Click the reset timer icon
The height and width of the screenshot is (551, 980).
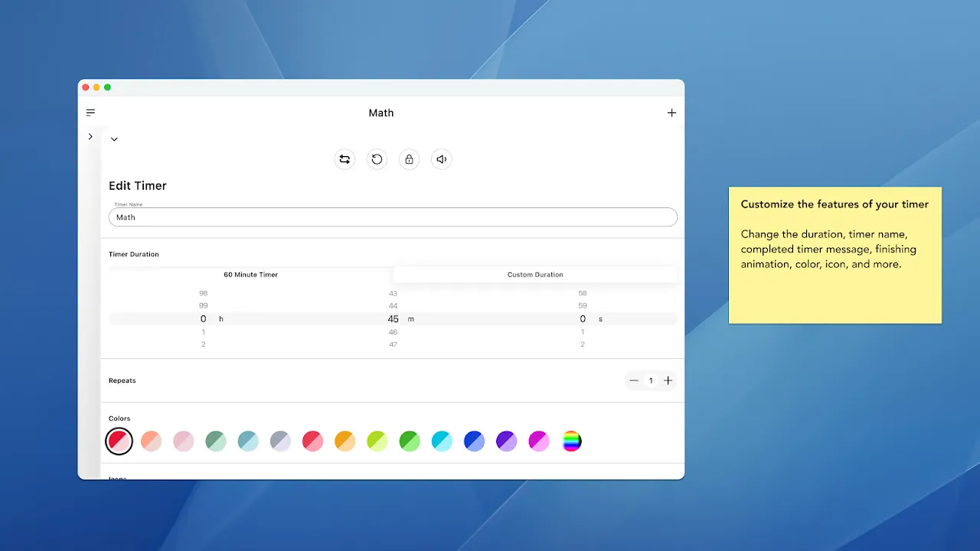[377, 158]
